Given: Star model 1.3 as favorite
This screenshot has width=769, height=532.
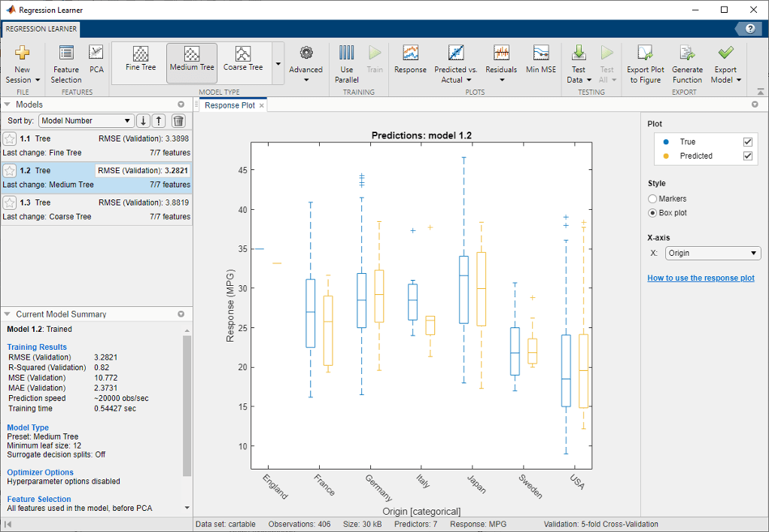Looking at the screenshot, I should point(9,202).
